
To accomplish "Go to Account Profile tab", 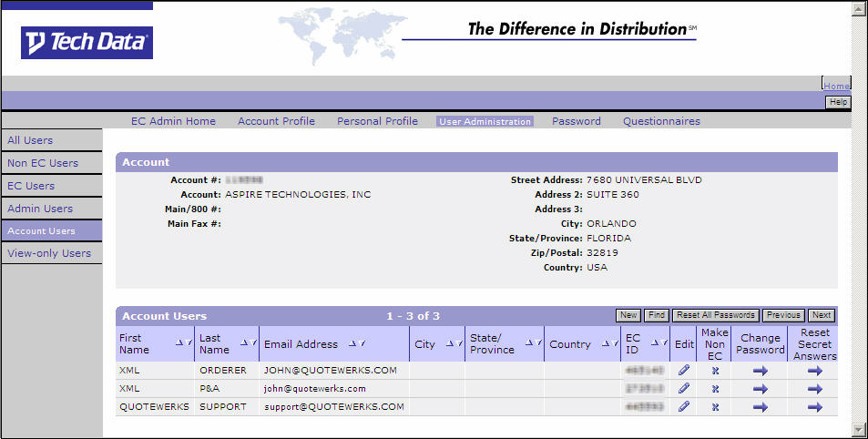I will point(276,121).
